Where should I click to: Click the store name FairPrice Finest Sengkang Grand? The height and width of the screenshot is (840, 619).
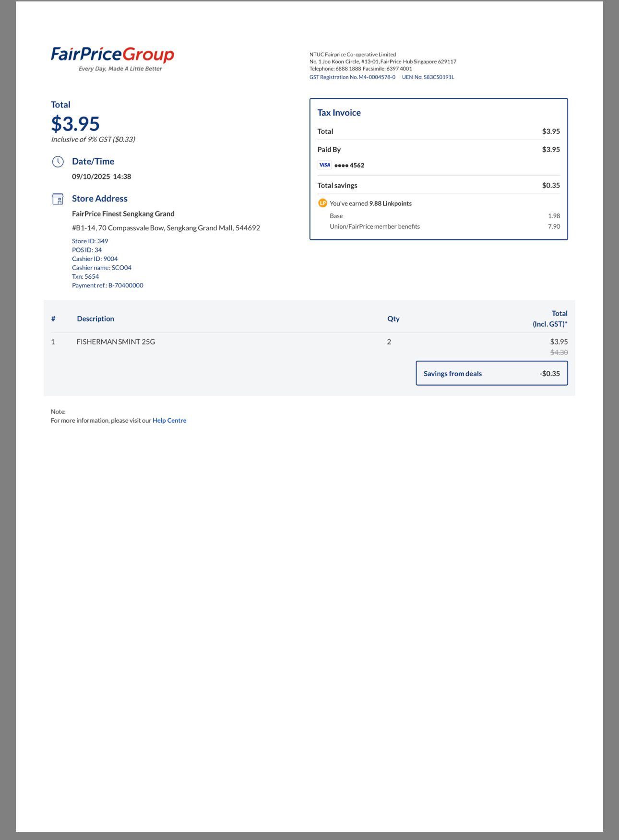coord(123,214)
